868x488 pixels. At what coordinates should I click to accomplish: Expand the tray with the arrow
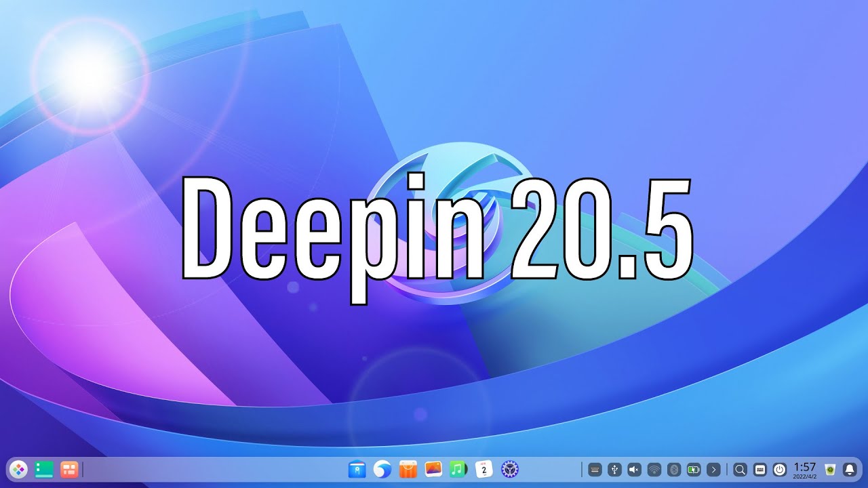click(x=713, y=469)
